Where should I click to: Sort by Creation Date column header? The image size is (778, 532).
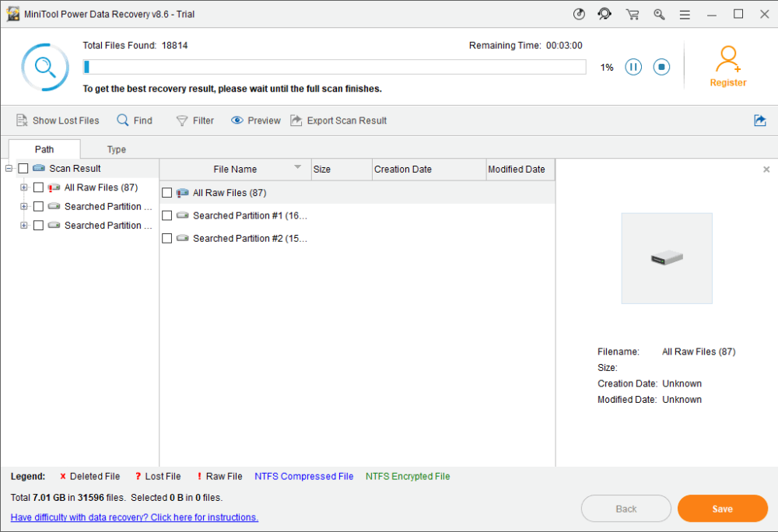429,169
